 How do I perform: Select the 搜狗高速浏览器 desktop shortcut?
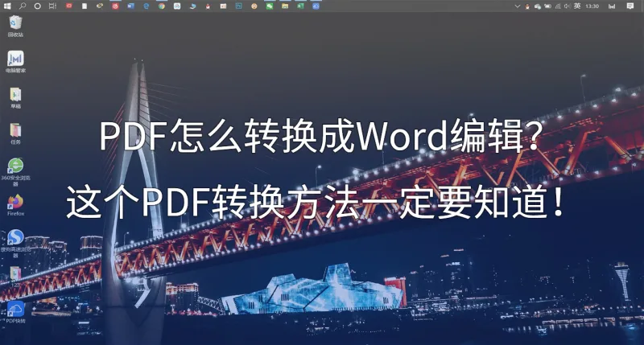click(15, 243)
